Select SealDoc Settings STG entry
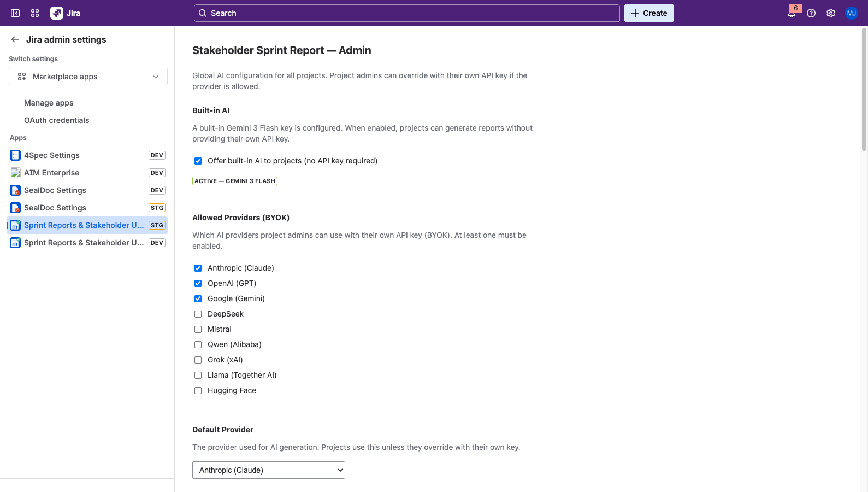Screen dimensions: 868x492 click(87, 208)
